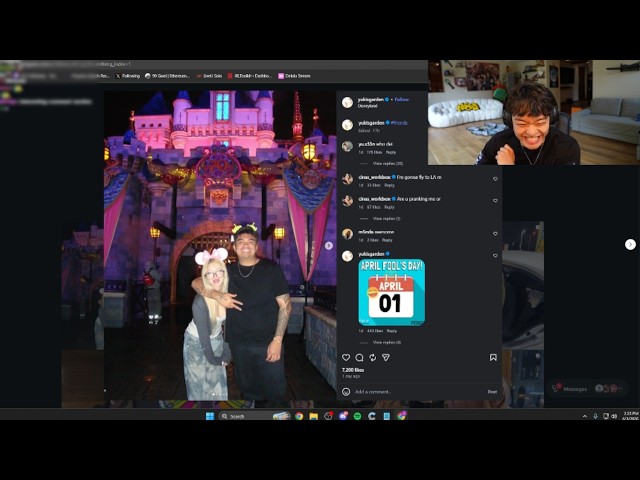This screenshot has height=480, width=640.
Task: Go to next photo in carousel
Action: tap(329, 245)
